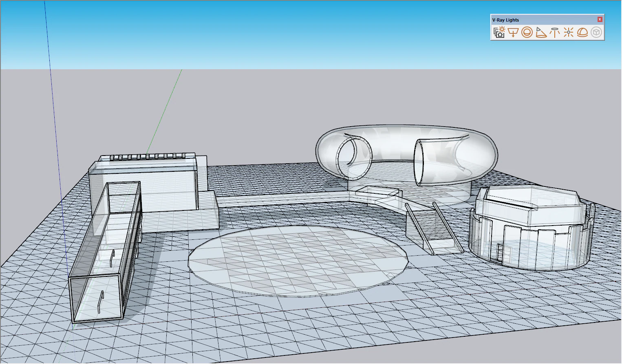Select the Spot Light tool

[541, 33]
